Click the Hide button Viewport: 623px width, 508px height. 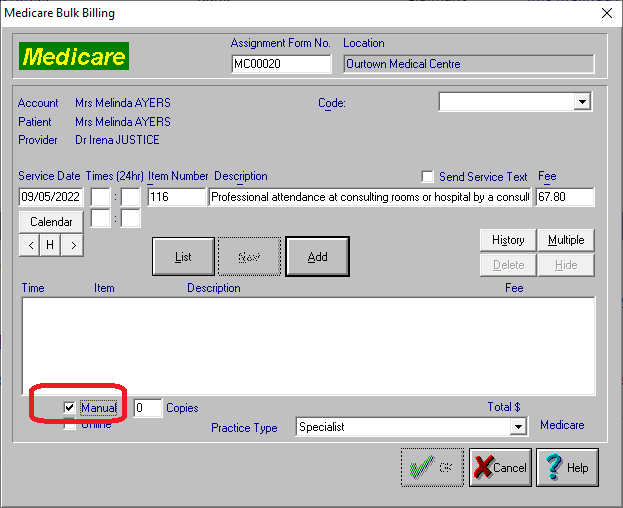click(566, 265)
